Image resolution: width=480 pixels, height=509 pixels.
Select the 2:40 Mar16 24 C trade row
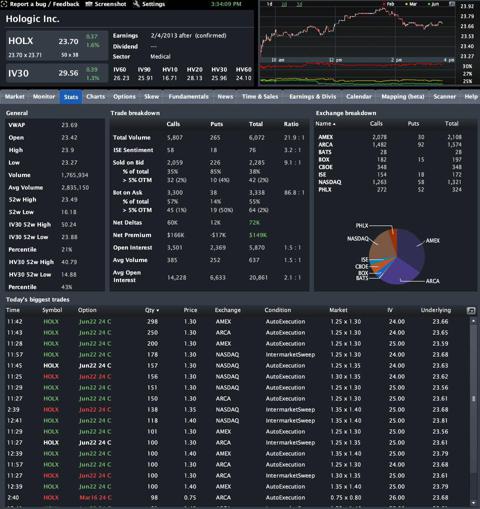click(x=236, y=498)
